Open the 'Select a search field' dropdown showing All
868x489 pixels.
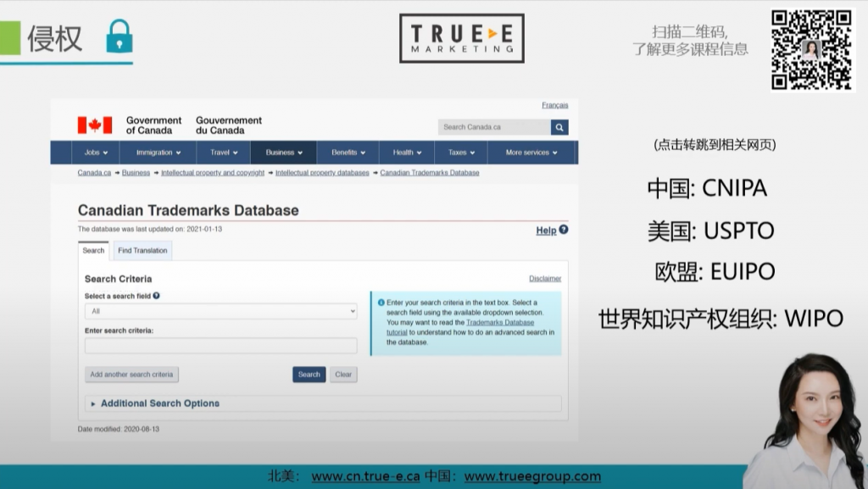(220, 311)
